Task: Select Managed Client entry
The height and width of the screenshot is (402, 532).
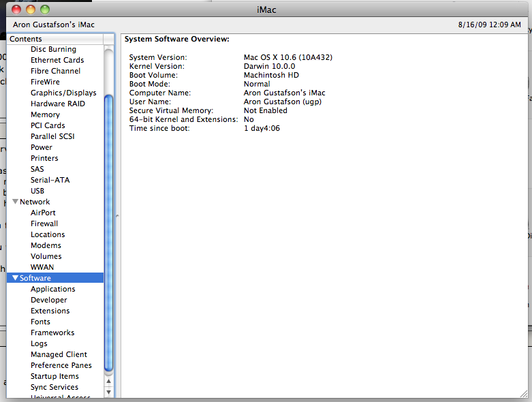Action: coord(59,354)
